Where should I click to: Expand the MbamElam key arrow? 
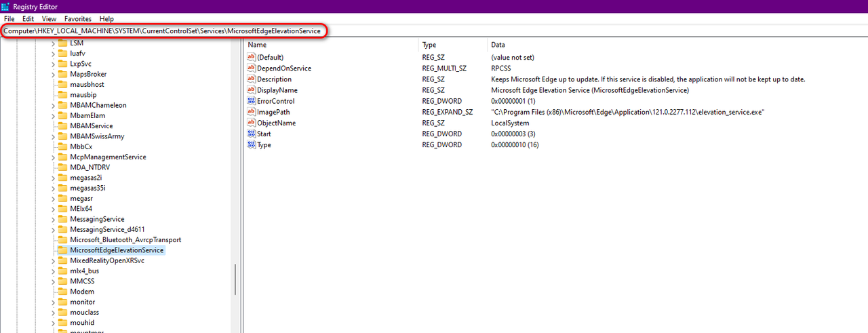52,115
